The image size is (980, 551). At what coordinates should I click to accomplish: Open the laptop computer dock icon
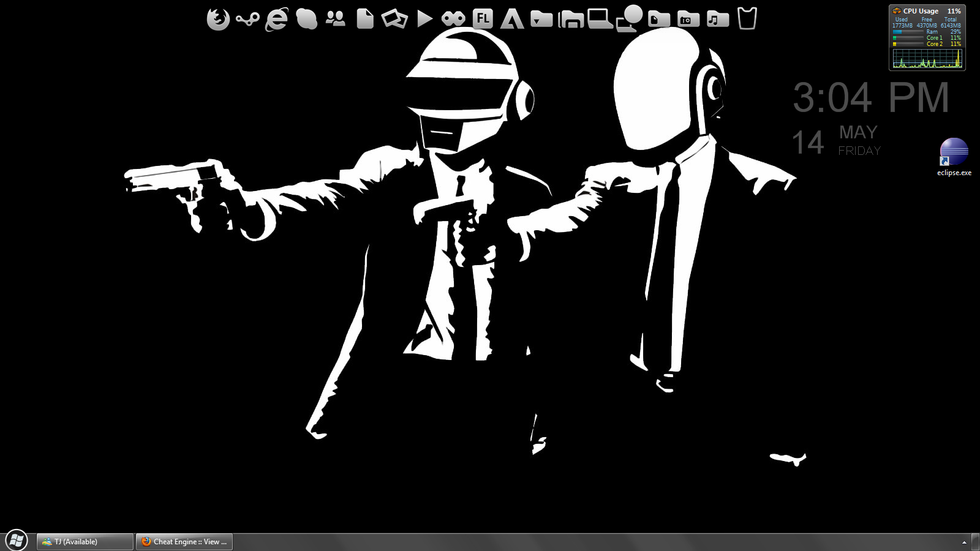[x=600, y=19]
